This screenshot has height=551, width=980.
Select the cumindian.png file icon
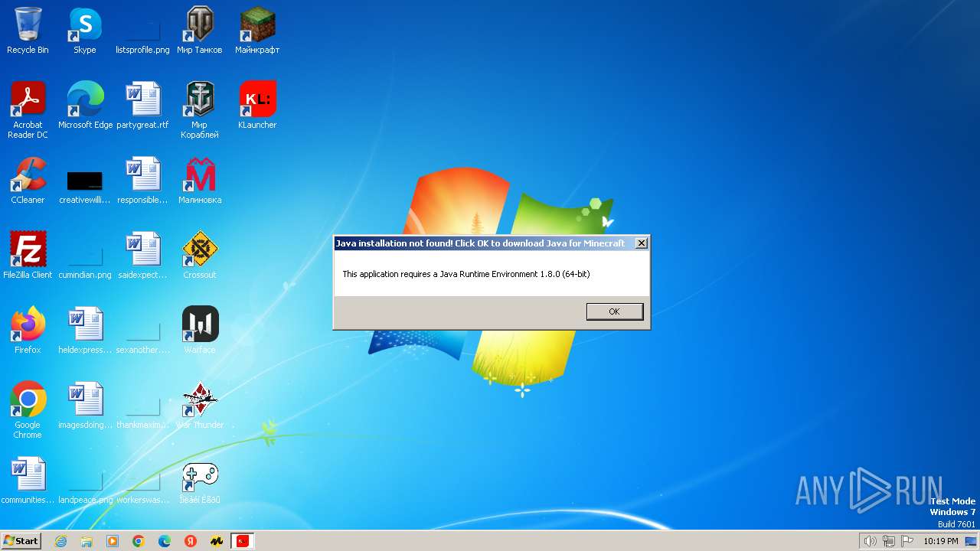[x=85, y=262]
